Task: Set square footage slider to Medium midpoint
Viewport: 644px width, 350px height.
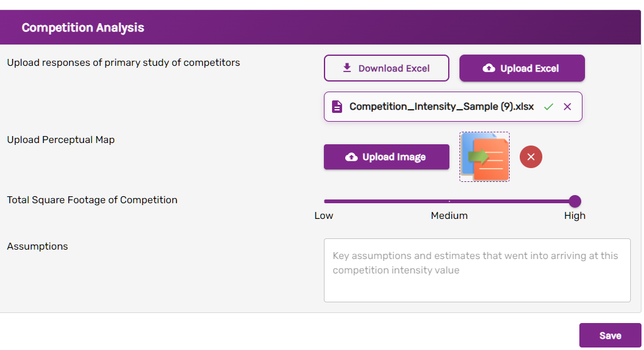Action: click(x=449, y=201)
